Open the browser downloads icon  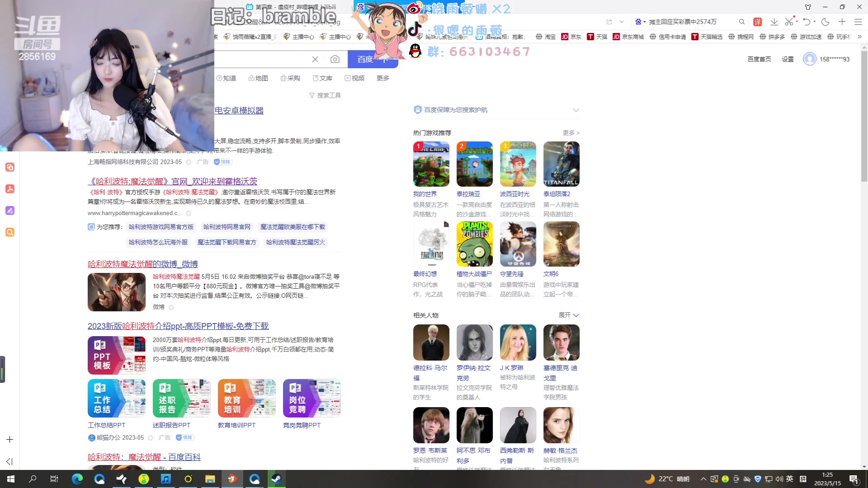click(x=774, y=22)
